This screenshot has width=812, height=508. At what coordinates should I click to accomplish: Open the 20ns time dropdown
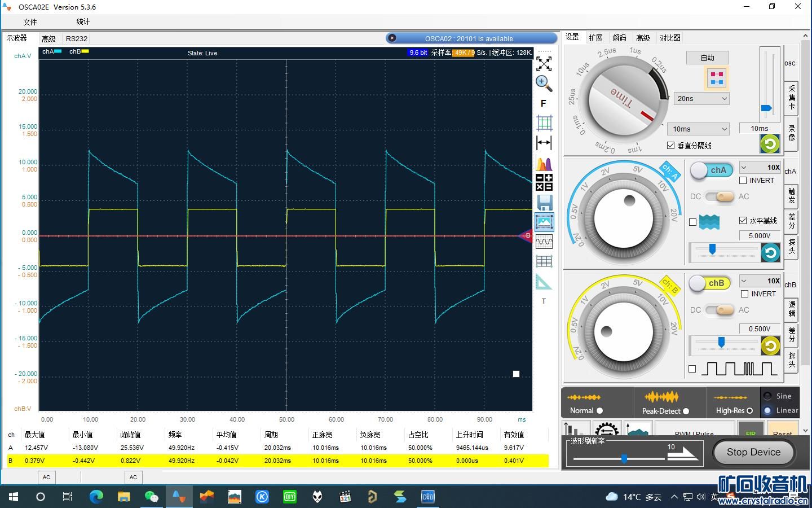[x=701, y=99]
